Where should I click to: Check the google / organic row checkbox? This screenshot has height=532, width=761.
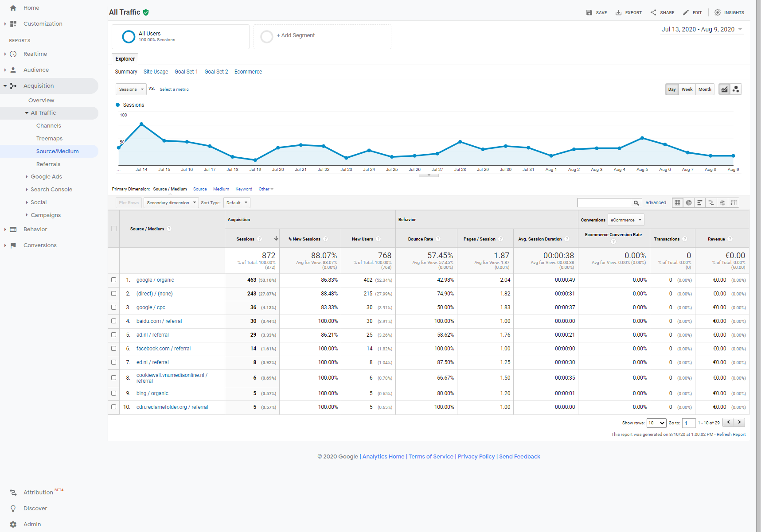pos(114,280)
